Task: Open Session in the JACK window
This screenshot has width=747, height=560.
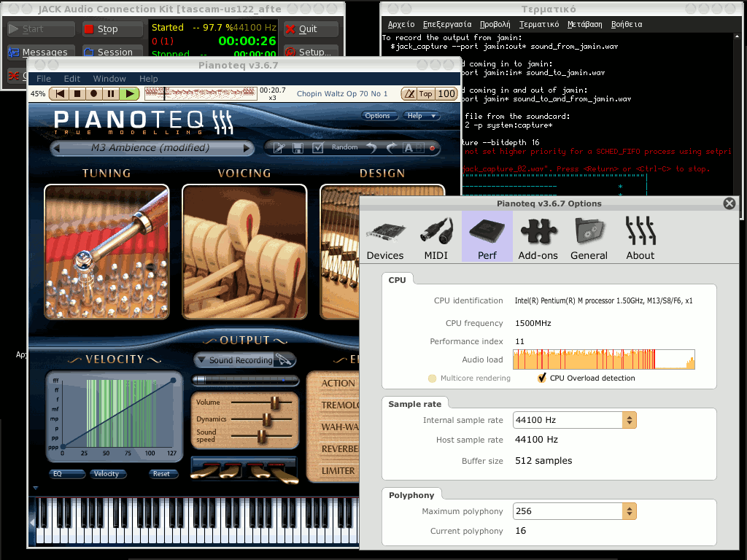Action: tap(112, 52)
